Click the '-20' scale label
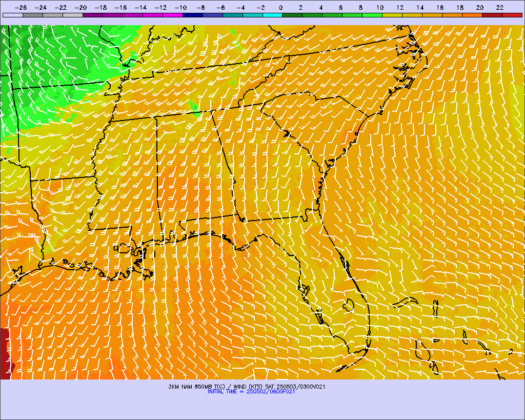The image size is (525, 420). [x=80, y=7]
